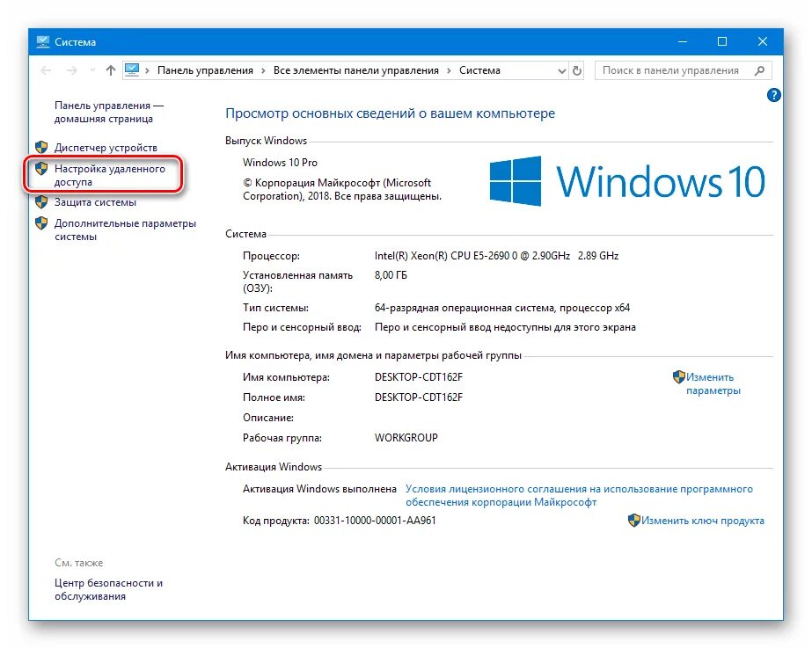812x649 pixels.
Task: Click shield icon beside Дополнительные параметры системы
Action: (41, 223)
